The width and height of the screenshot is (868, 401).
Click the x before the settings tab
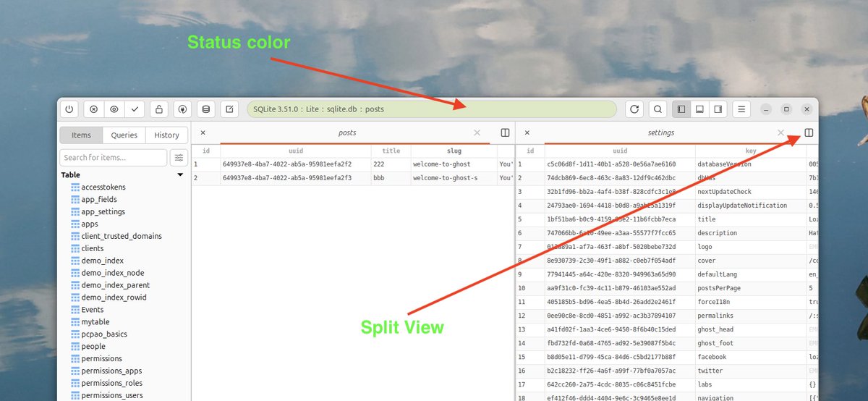click(527, 132)
